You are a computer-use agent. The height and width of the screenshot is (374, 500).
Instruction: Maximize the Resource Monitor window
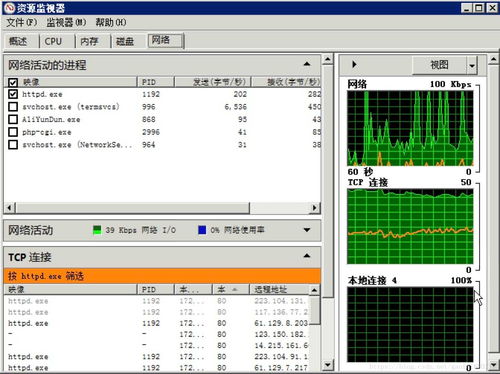[x=479, y=8]
